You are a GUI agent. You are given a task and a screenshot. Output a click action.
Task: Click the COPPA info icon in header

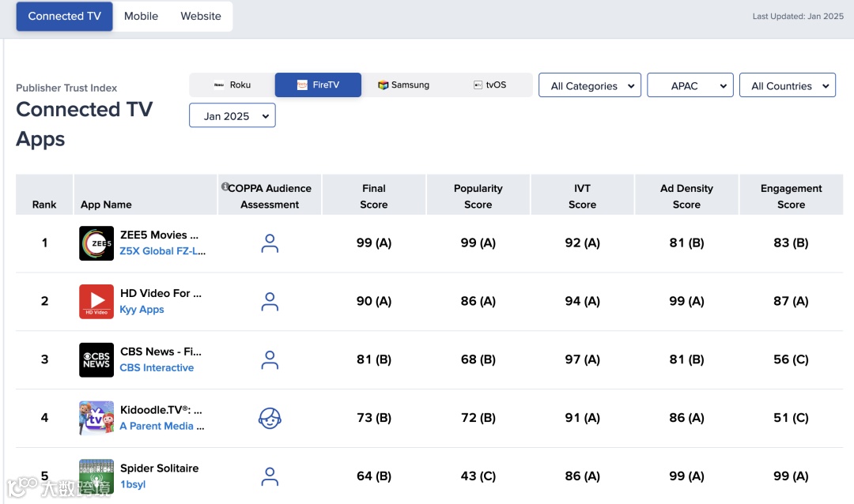[225, 187]
